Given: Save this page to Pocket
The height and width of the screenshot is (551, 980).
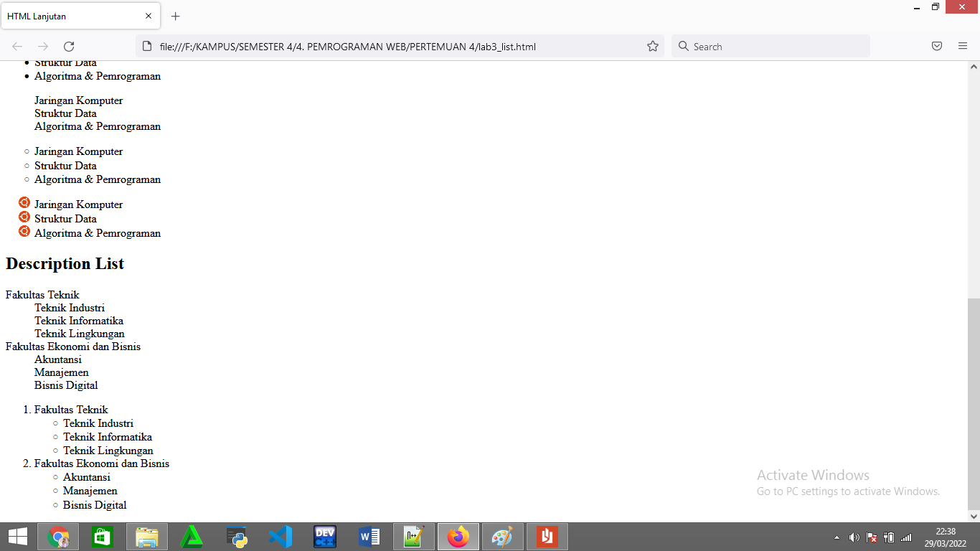Looking at the screenshot, I should 936,45.
